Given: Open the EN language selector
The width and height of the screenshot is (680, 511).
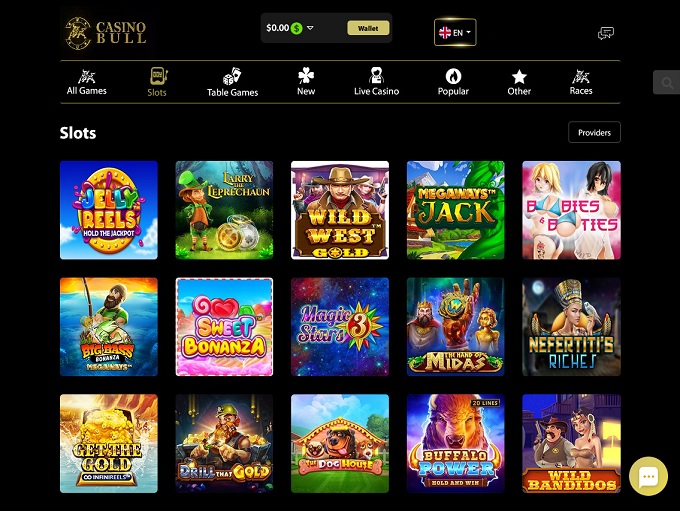Looking at the screenshot, I should pos(455,32).
